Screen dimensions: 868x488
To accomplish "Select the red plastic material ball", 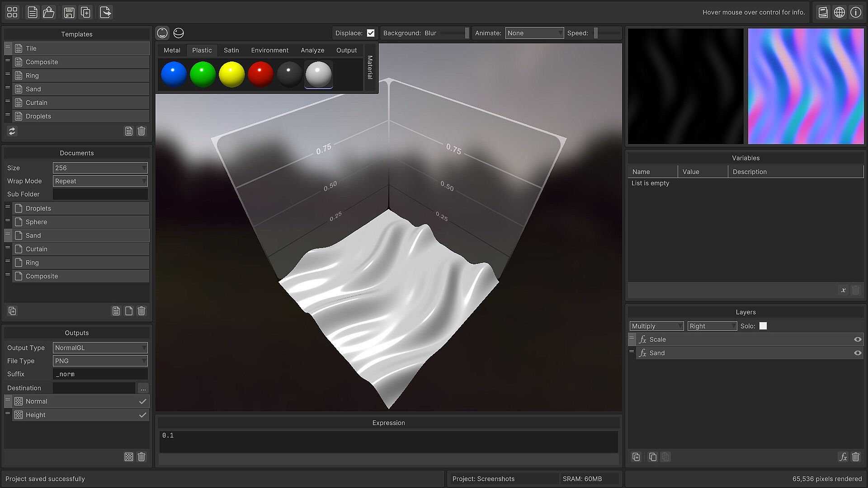I will [x=261, y=75].
